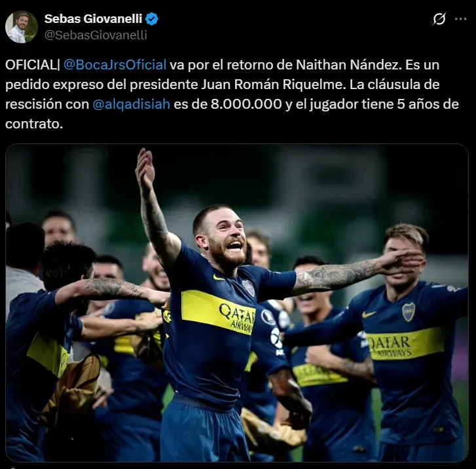Open the three-dot more options menu
This screenshot has width=476, height=469.
click(460, 19)
